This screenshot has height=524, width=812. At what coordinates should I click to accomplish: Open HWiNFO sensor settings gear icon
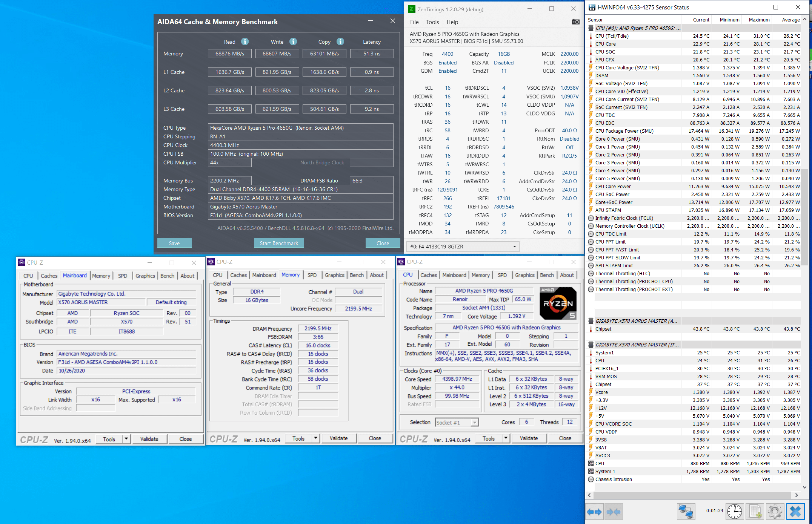775,512
